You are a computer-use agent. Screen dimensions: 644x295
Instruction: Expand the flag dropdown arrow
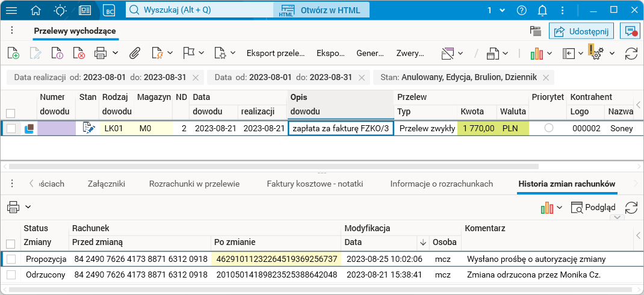coord(201,53)
